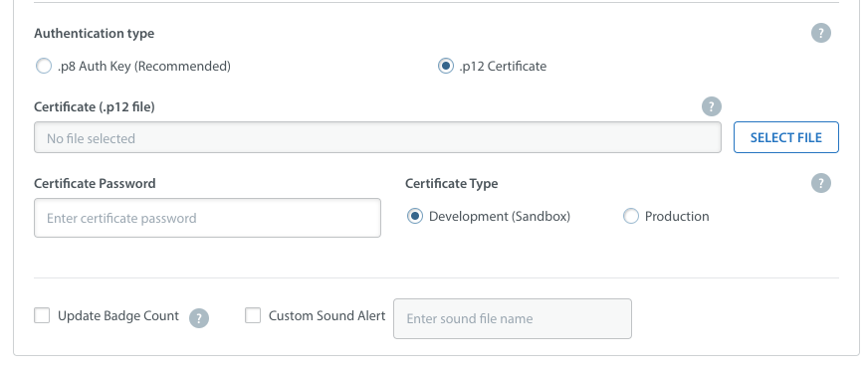Choose Production certificate type
The image size is (868, 366).
tap(630, 216)
